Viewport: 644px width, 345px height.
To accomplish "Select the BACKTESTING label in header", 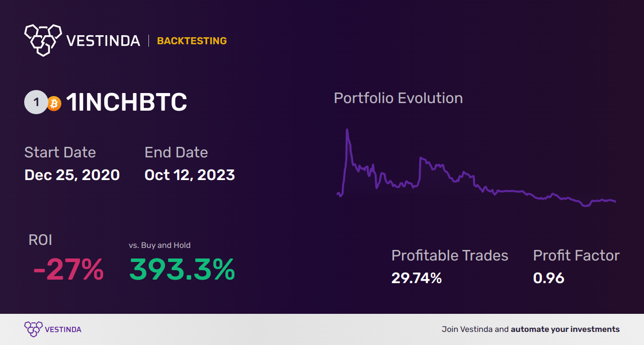I will [x=192, y=41].
